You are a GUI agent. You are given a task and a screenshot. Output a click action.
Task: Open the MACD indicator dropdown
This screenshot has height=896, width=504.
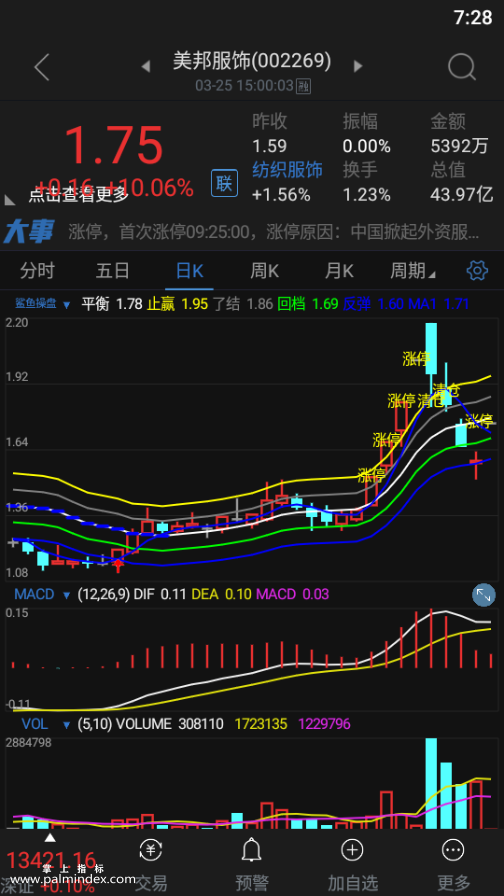42,594
